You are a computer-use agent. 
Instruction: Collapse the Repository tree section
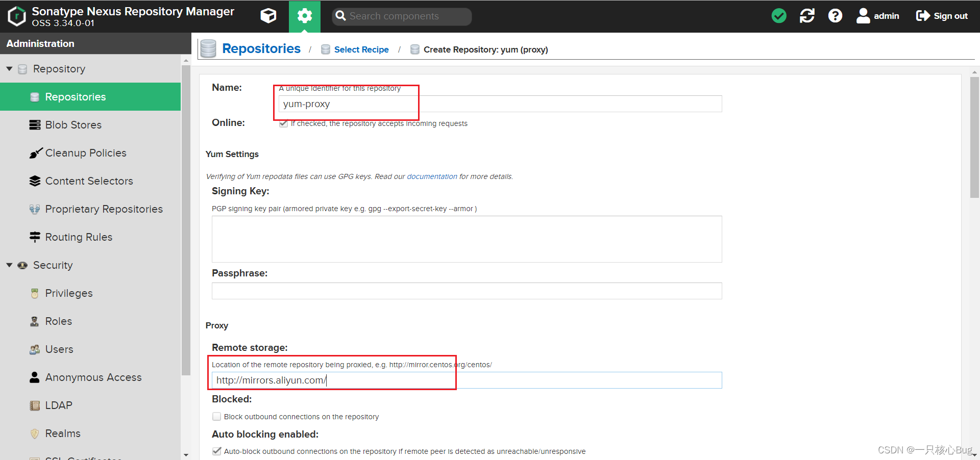[x=9, y=68]
